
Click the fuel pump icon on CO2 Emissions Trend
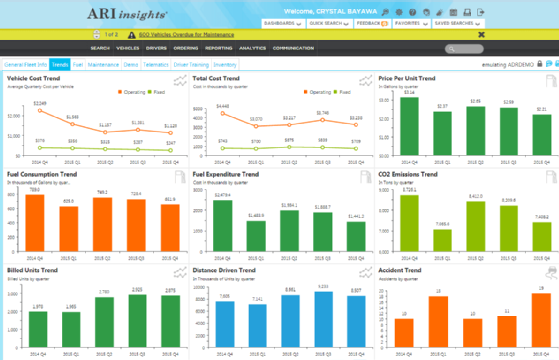coord(551,177)
